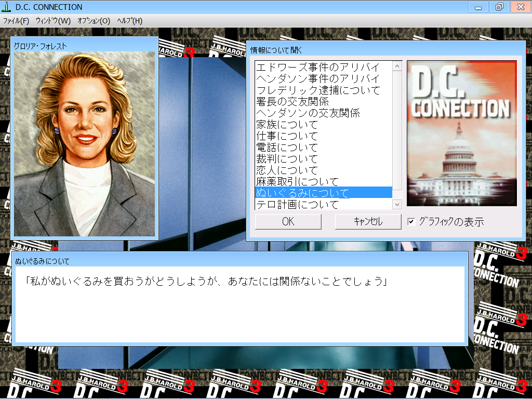Select 電話について in the list
The height and width of the screenshot is (399, 532).
tap(323, 147)
